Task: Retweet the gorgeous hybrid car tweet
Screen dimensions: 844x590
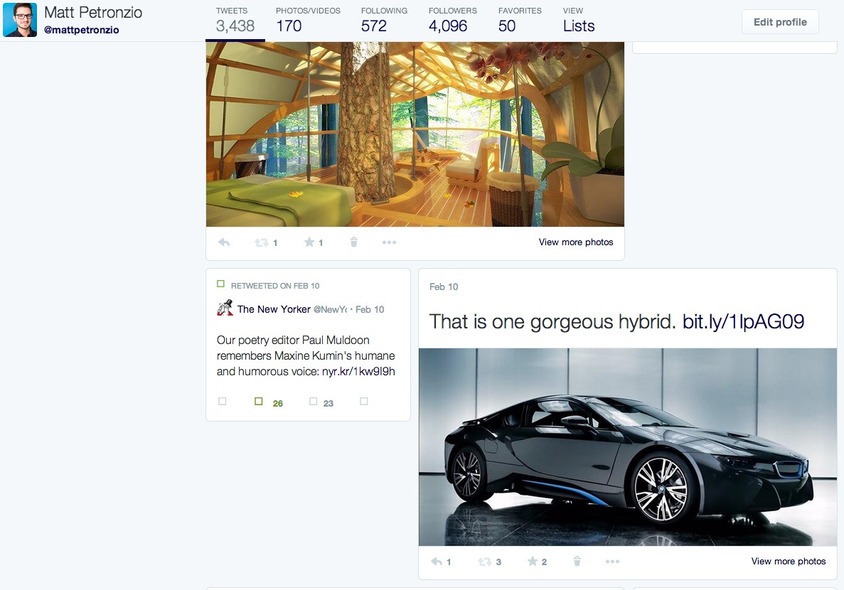Action: click(486, 562)
